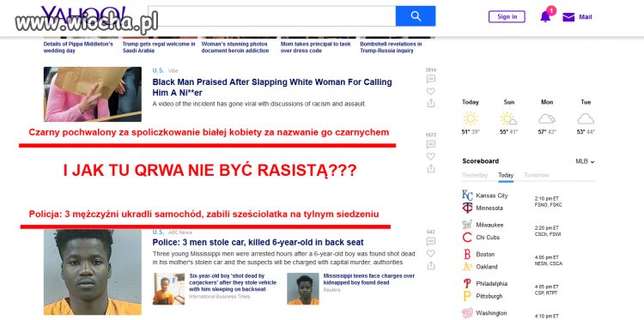Click the blue search magnifier button
The width and height of the screenshot is (644, 320).
click(x=416, y=16)
